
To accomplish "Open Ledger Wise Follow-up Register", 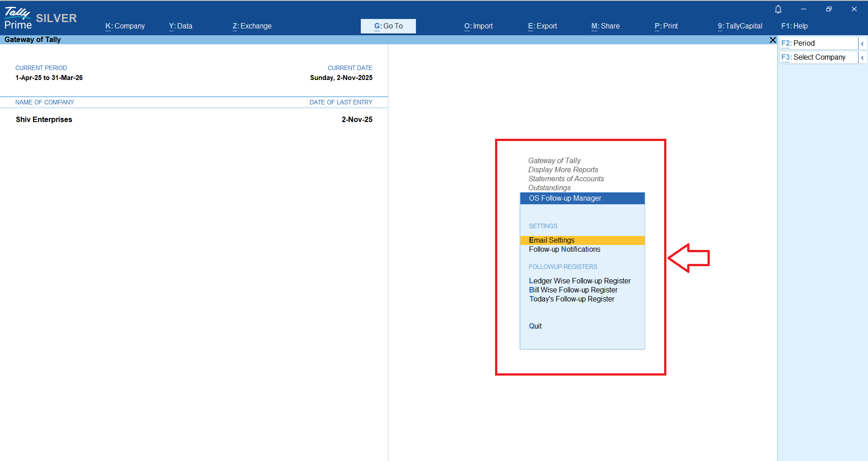I will [580, 281].
